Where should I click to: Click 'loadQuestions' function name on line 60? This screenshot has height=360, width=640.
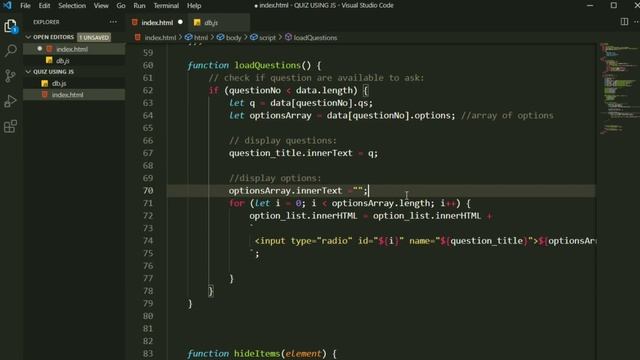[x=267, y=65]
